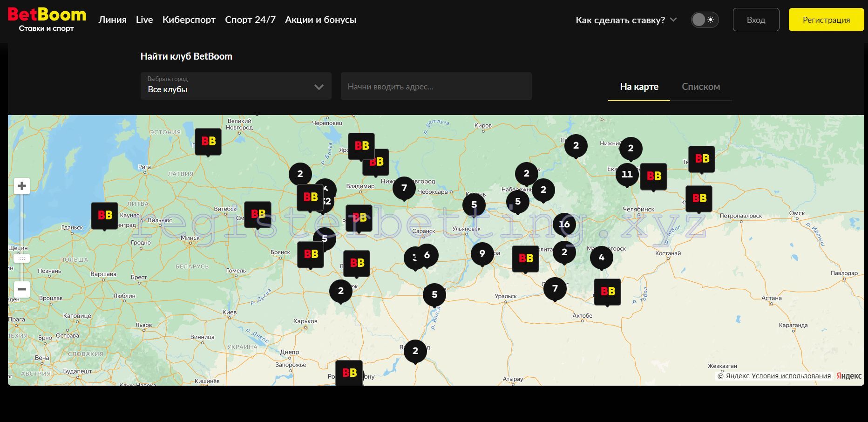Open cluster 5 near Набережные Челны
Viewport: 868px width, 422px height.
click(518, 202)
